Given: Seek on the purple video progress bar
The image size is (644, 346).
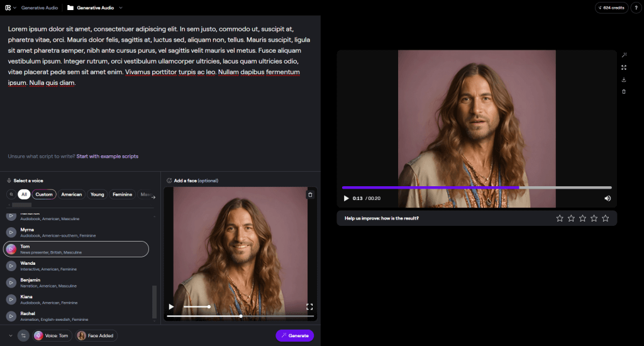Looking at the screenshot, I should coord(477,187).
